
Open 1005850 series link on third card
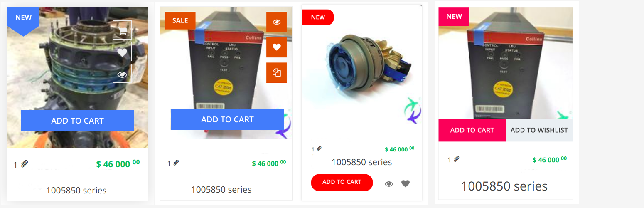tap(361, 162)
